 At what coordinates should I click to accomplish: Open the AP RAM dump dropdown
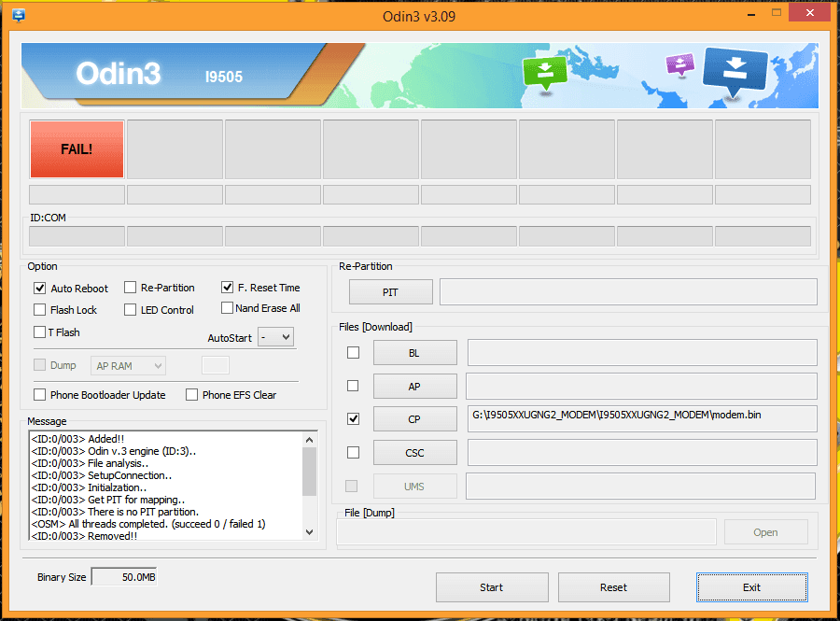click(128, 366)
